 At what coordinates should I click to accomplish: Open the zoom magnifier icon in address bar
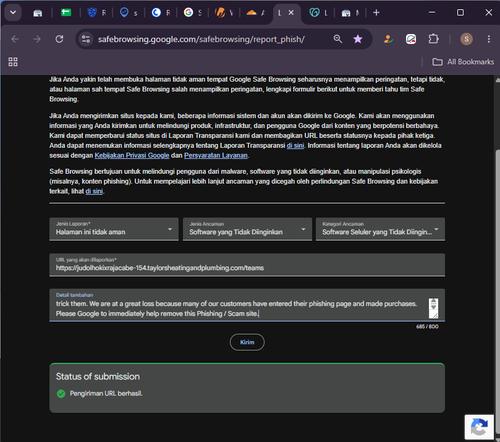pos(338,39)
